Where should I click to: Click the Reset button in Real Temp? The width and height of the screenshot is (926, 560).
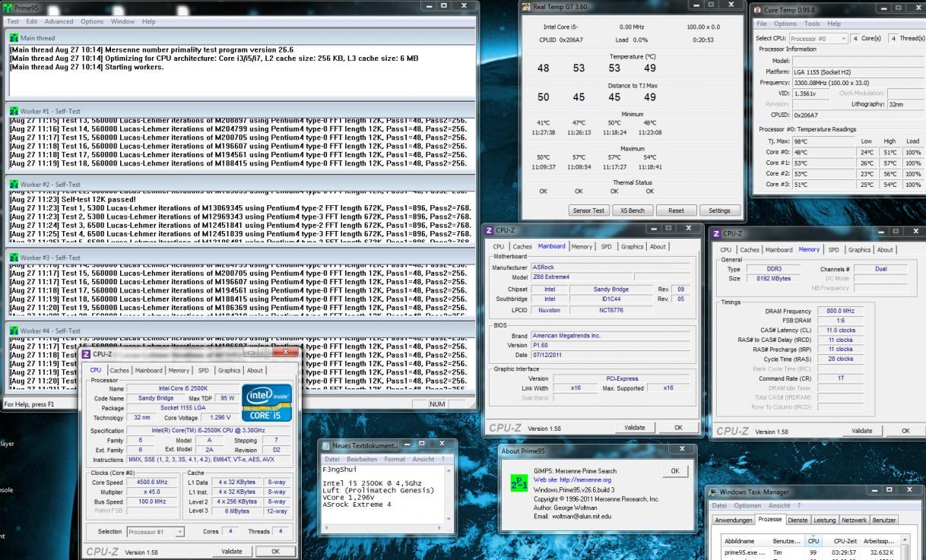(x=676, y=210)
